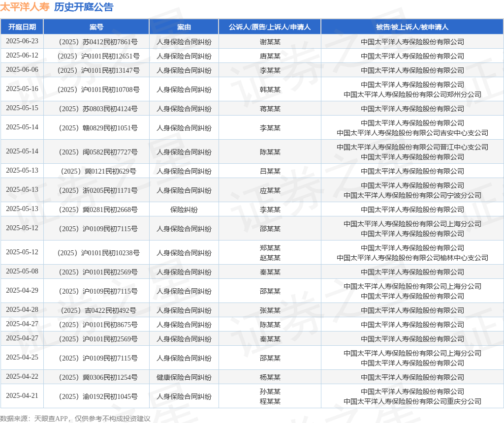504x423 pixels.
Task: Select plaintiff 应某某
Action: click(x=270, y=190)
